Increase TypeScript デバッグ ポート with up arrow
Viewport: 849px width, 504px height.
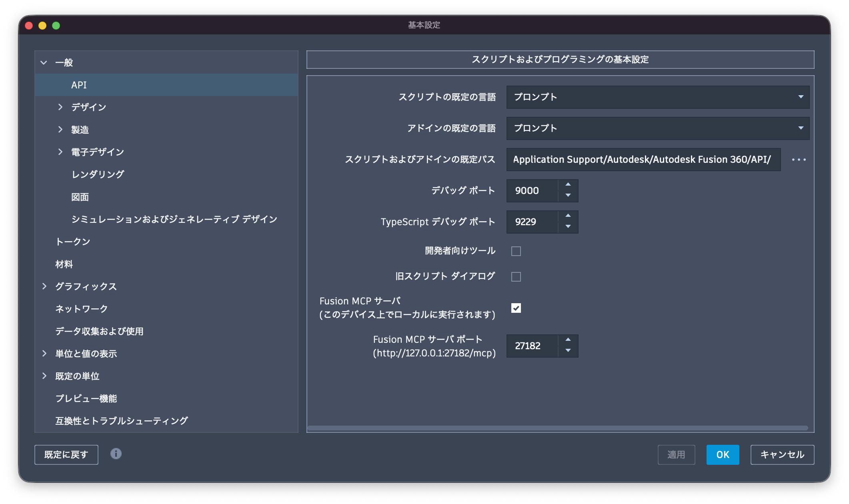568,216
